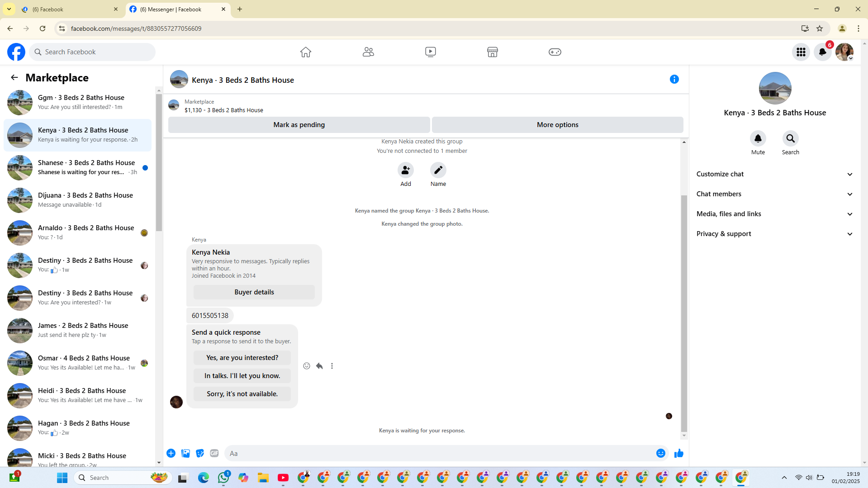This screenshot has width=868, height=488.
Task: Mute the conversation with the bell icon
Action: tap(758, 138)
